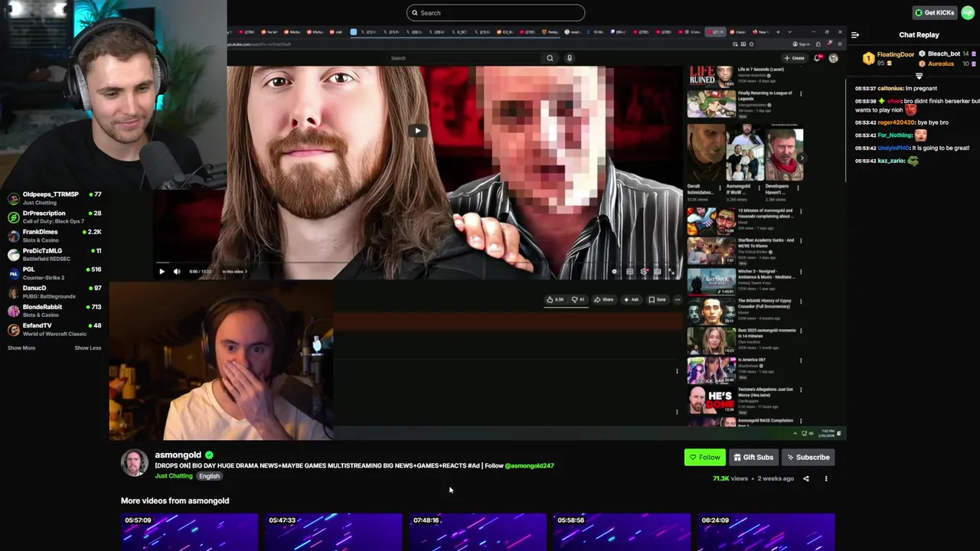The image size is (980, 551).
Task: Click the Kick search box
Action: click(x=495, y=12)
